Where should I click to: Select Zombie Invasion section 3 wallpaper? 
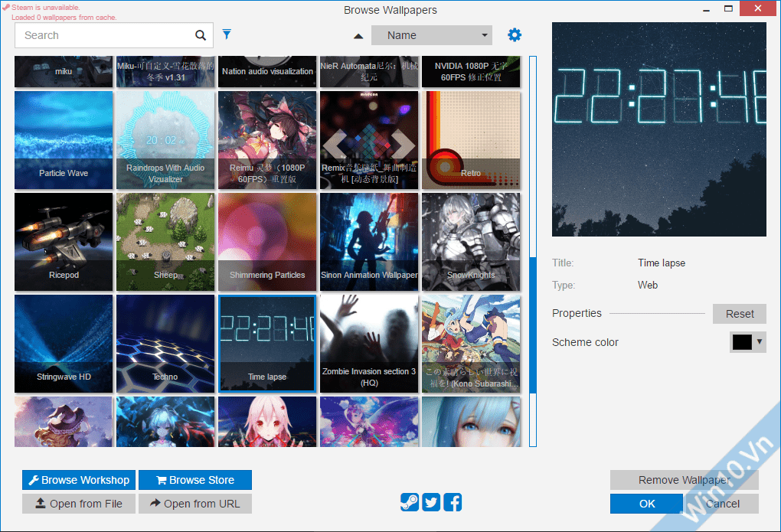369,344
